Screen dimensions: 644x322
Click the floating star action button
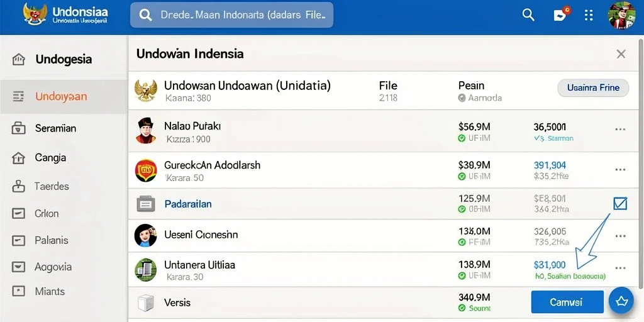621,302
